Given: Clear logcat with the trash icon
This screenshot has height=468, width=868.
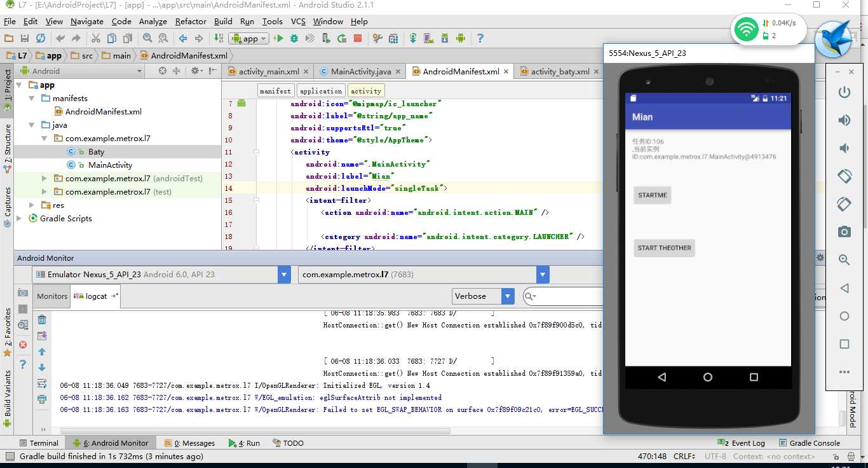Looking at the screenshot, I should coord(42,320).
